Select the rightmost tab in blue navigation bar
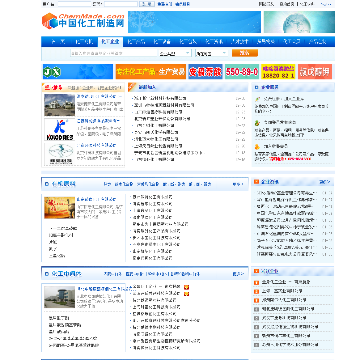Viewport: 360px width, 360px height. pyautogui.click(x=317, y=42)
